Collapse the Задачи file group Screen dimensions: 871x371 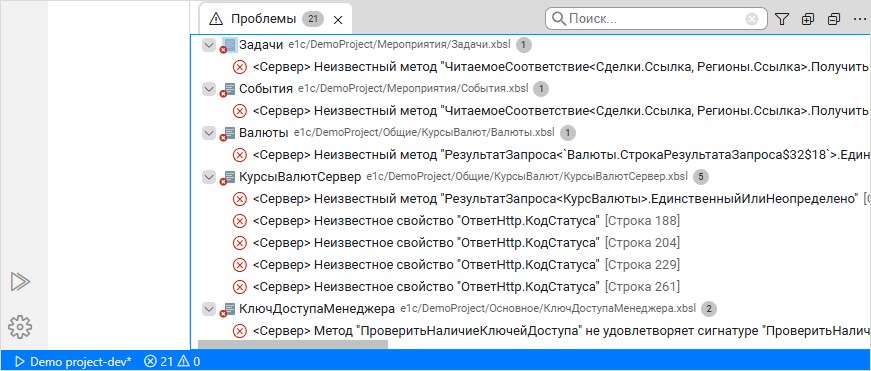(209, 45)
